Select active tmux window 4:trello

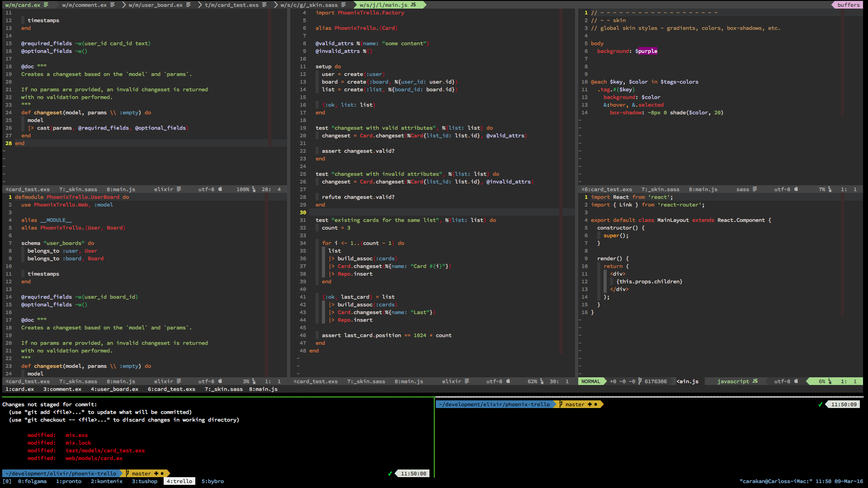(179, 481)
